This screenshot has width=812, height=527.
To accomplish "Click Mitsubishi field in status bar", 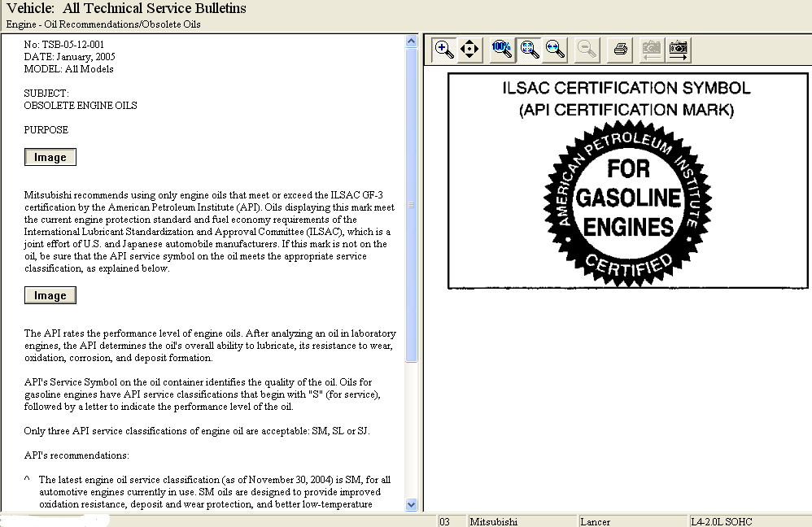I will [x=522, y=521].
